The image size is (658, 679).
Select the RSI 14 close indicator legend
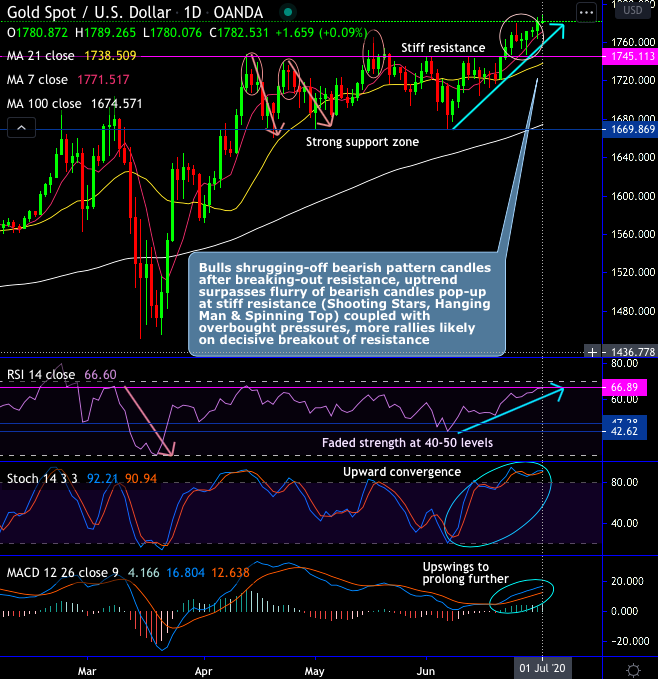41,374
